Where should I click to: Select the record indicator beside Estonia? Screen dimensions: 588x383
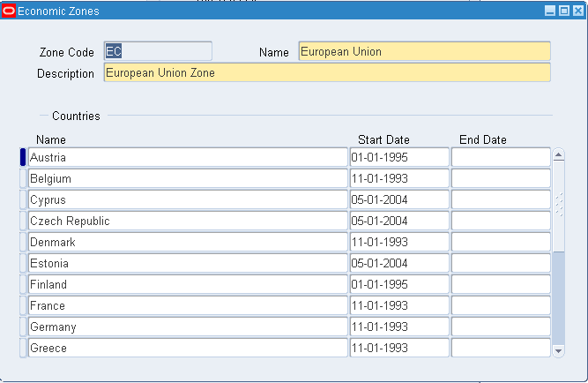pyautogui.click(x=23, y=263)
